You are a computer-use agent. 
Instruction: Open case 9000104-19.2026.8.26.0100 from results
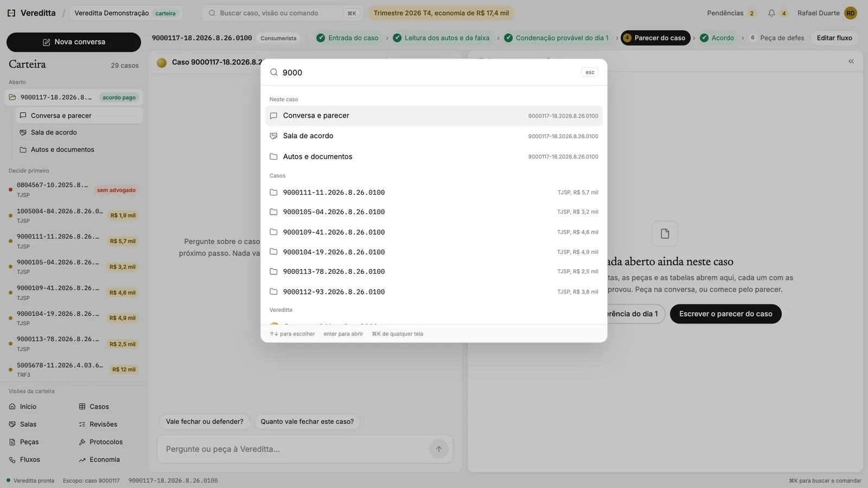tap(434, 252)
